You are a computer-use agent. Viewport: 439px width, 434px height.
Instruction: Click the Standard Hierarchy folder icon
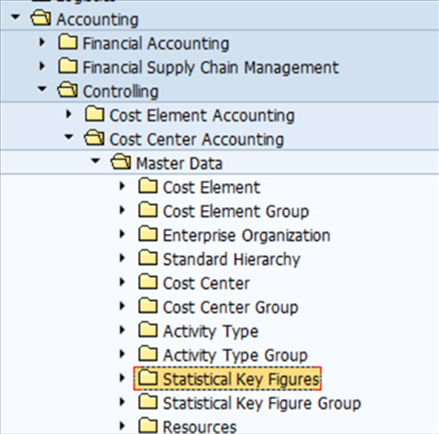pos(148,258)
